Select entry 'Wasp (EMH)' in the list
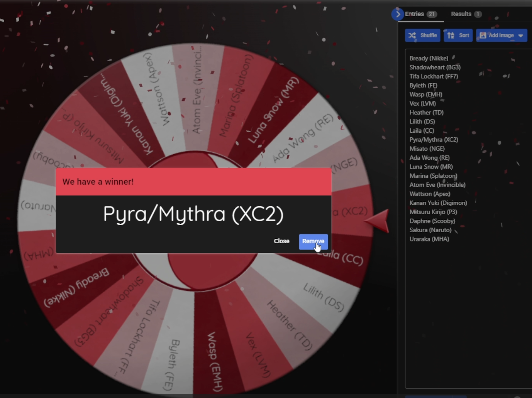The width and height of the screenshot is (532, 398). click(x=426, y=94)
